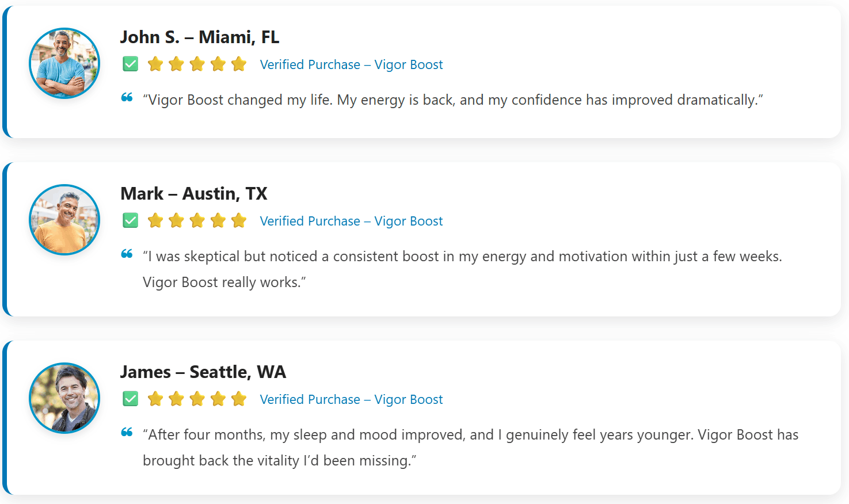The image size is (849, 504).
Task: Click the fifth star in John's rating
Action: tap(238, 64)
